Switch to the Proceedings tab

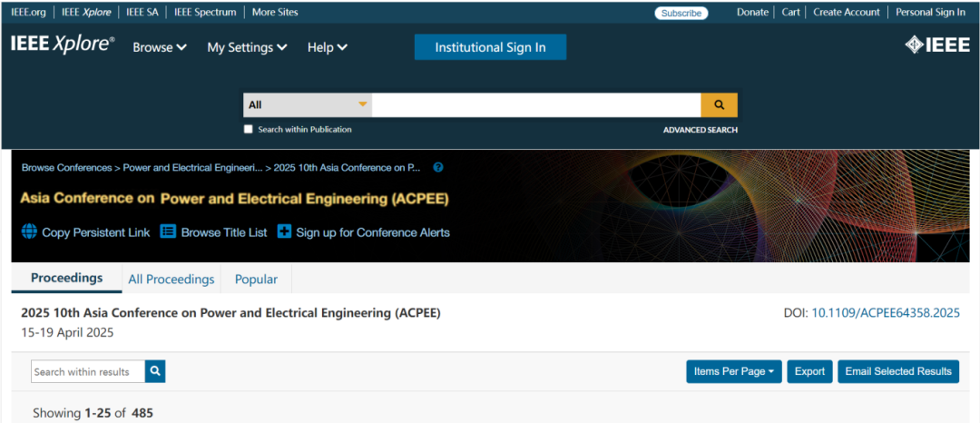(x=67, y=278)
